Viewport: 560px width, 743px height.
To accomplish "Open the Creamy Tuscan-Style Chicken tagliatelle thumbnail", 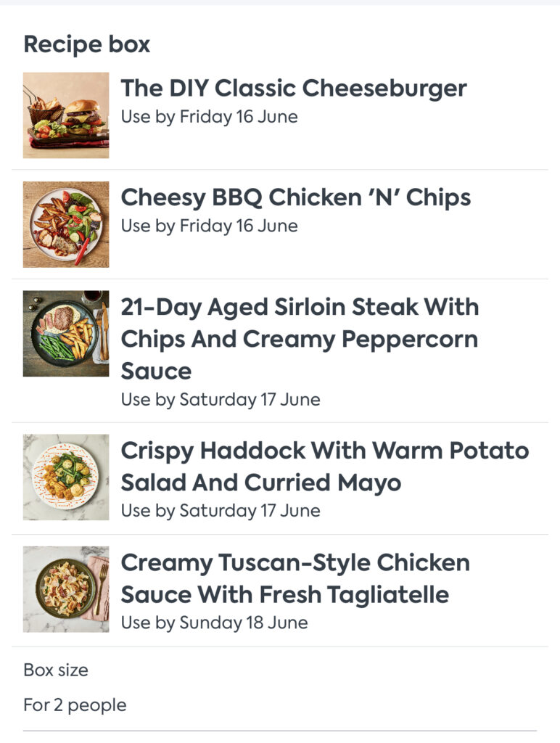I will click(x=66, y=589).
